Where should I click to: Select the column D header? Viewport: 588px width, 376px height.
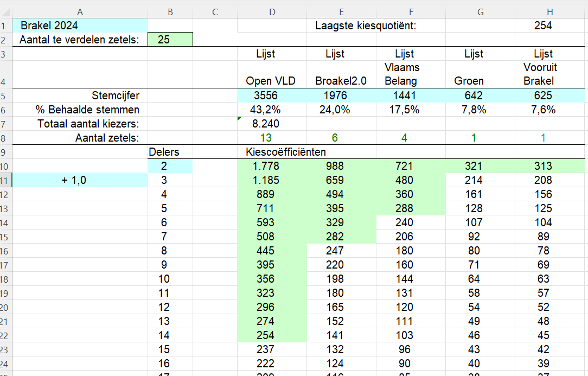point(272,12)
